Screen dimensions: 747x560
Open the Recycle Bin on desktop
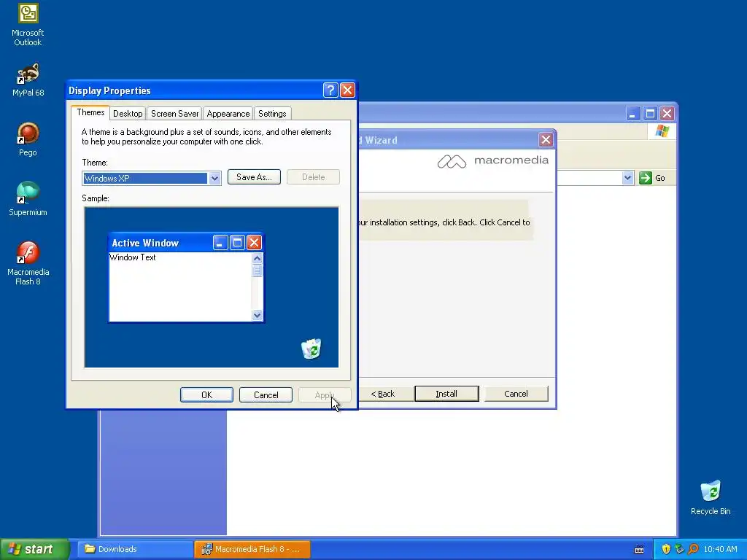(x=711, y=497)
